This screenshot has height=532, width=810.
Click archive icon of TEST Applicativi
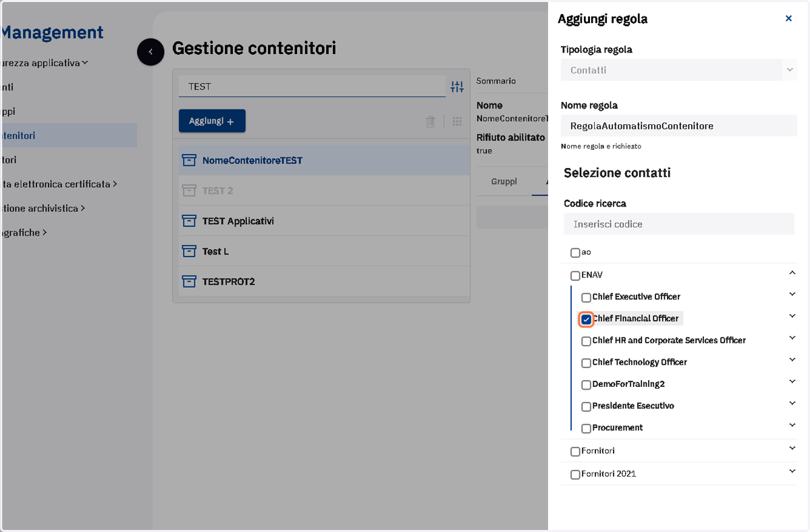click(189, 221)
